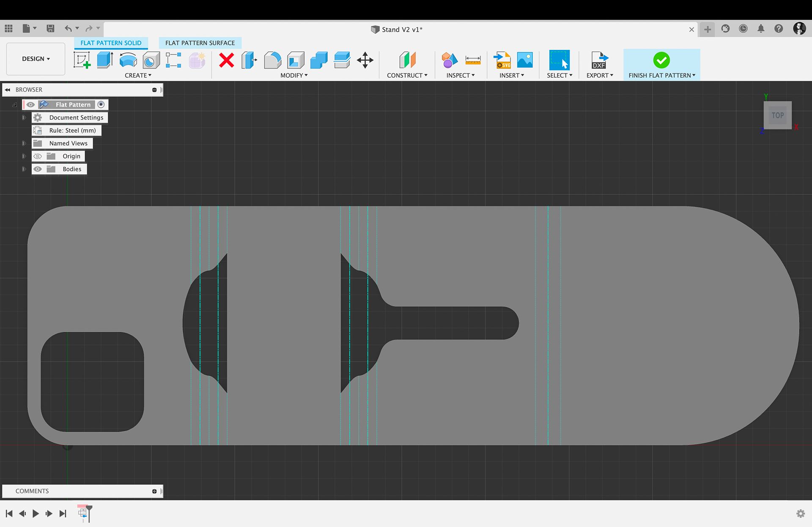This screenshot has width=812, height=527.
Task: Open the FINISH FLAT PATTERN dropdown
Action: click(x=662, y=75)
